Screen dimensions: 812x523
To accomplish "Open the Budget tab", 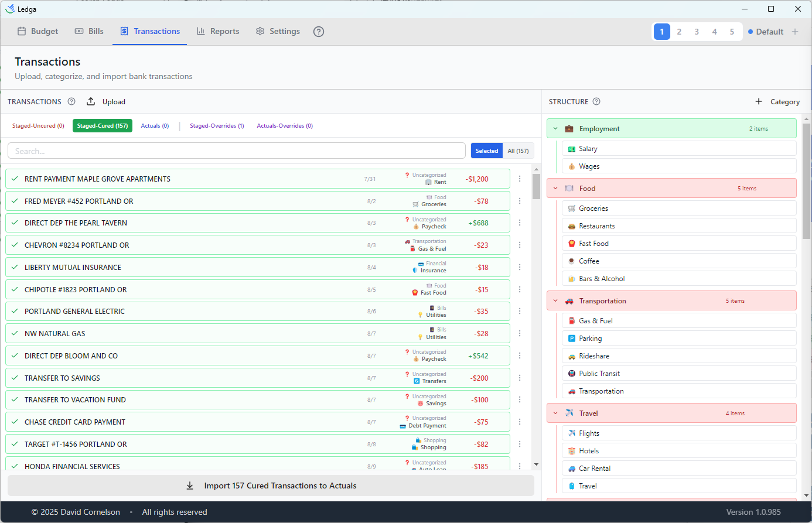I will point(38,32).
